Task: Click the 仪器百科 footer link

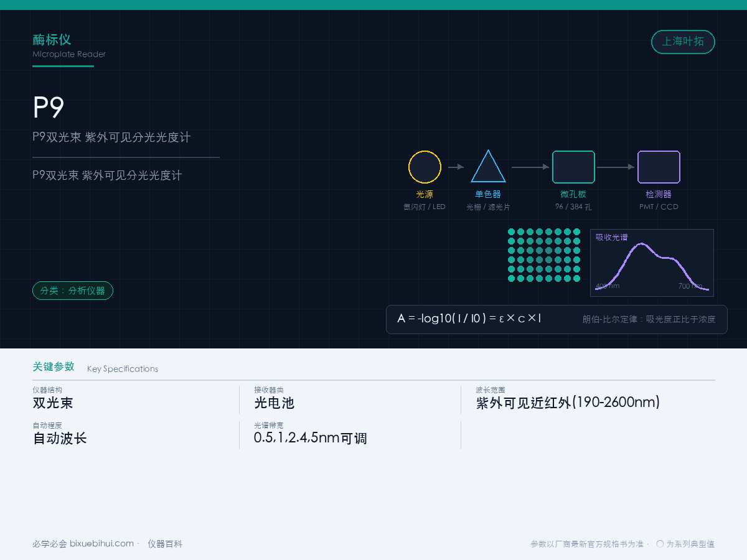Action: pyautogui.click(x=165, y=544)
